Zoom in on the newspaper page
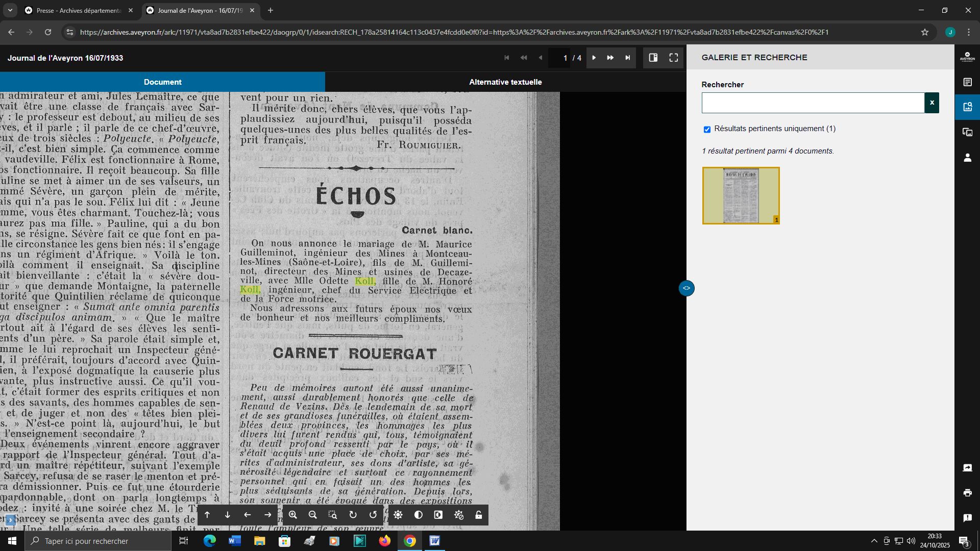 [x=292, y=515]
